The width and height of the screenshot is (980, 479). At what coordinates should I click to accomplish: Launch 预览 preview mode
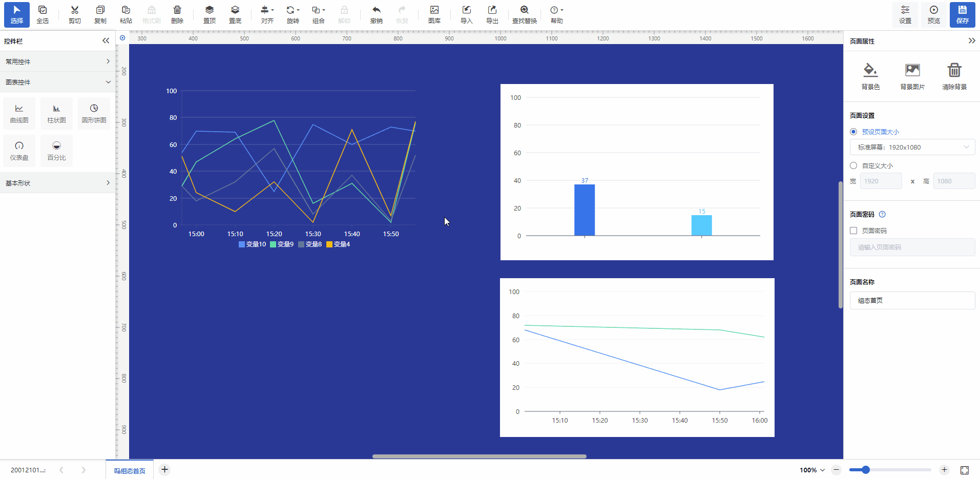pos(934,14)
